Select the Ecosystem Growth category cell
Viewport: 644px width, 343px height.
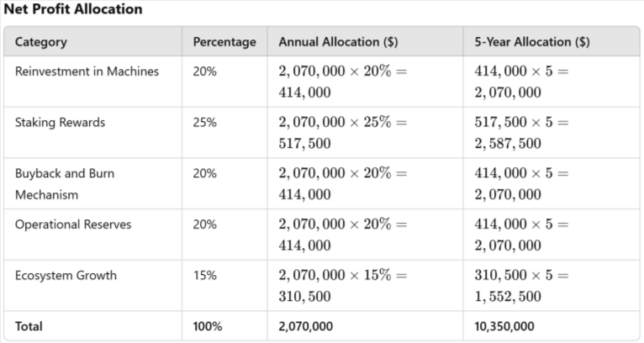coord(66,276)
